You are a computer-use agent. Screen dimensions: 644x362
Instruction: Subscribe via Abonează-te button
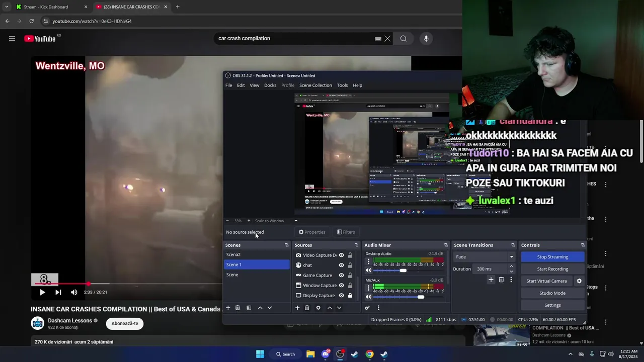click(x=125, y=323)
